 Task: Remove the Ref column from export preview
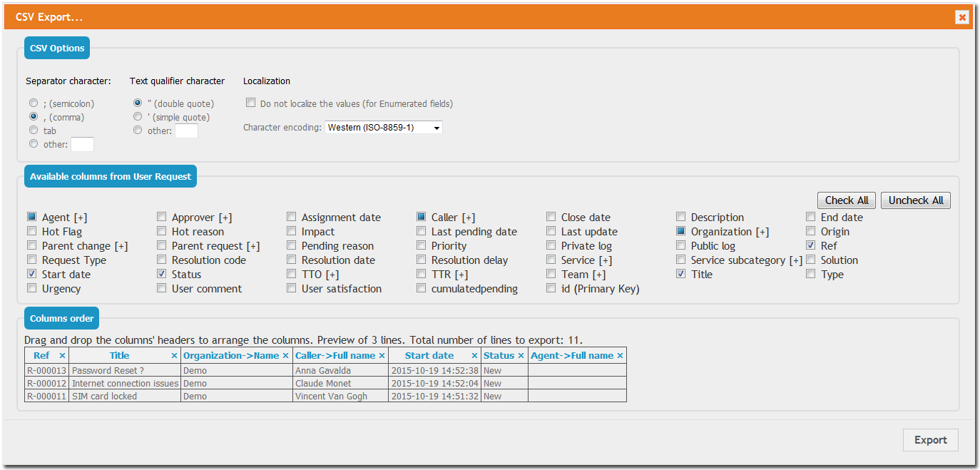(62, 354)
